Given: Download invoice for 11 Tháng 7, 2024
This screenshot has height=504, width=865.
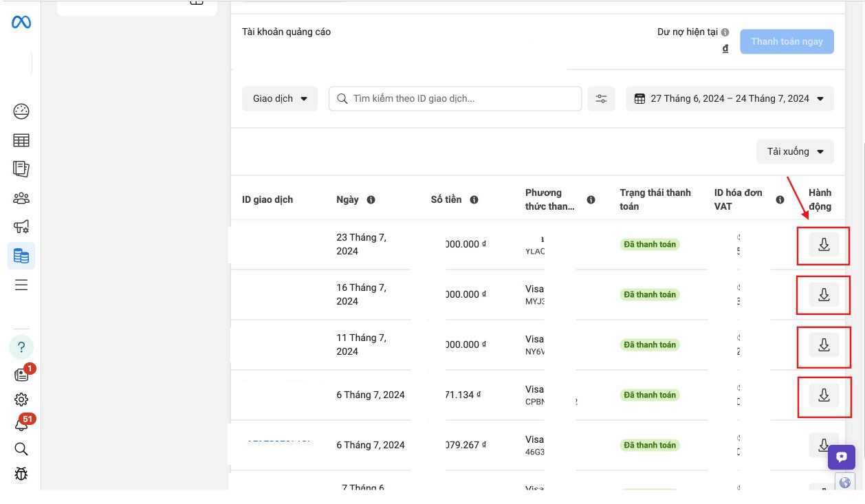Looking at the screenshot, I should coord(824,344).
